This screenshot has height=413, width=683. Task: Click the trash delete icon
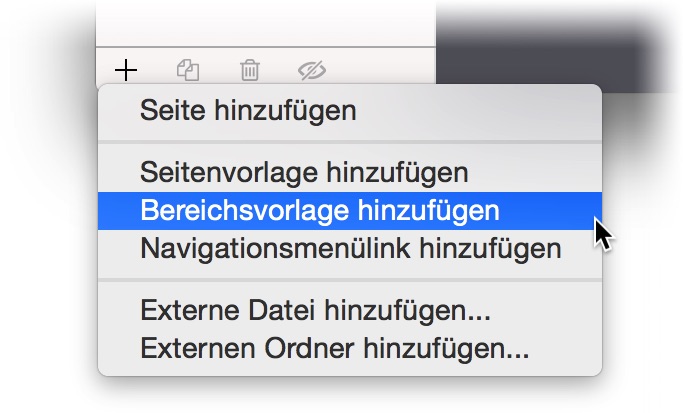[249, 70]
